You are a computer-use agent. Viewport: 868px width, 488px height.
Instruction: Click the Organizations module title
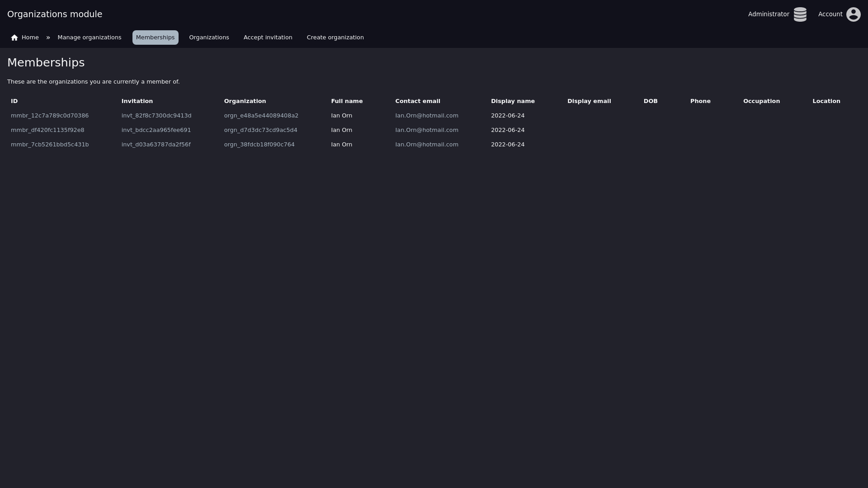pyautogui.click(x=55, y=14)
